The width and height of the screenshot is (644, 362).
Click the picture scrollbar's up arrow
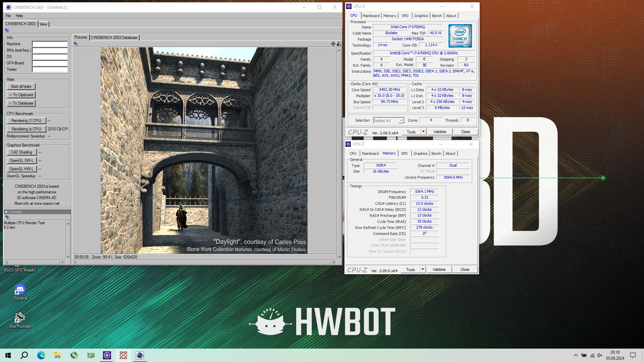339,50
